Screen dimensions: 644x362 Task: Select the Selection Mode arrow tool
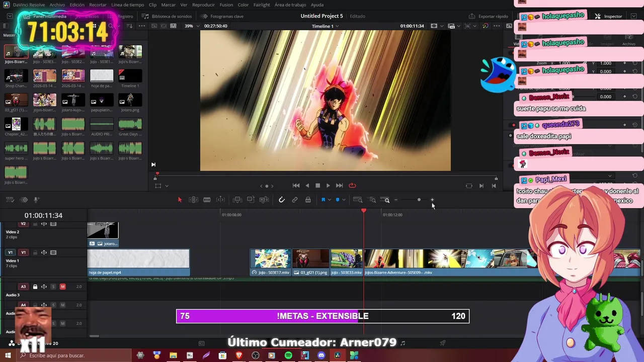point(180,200)
